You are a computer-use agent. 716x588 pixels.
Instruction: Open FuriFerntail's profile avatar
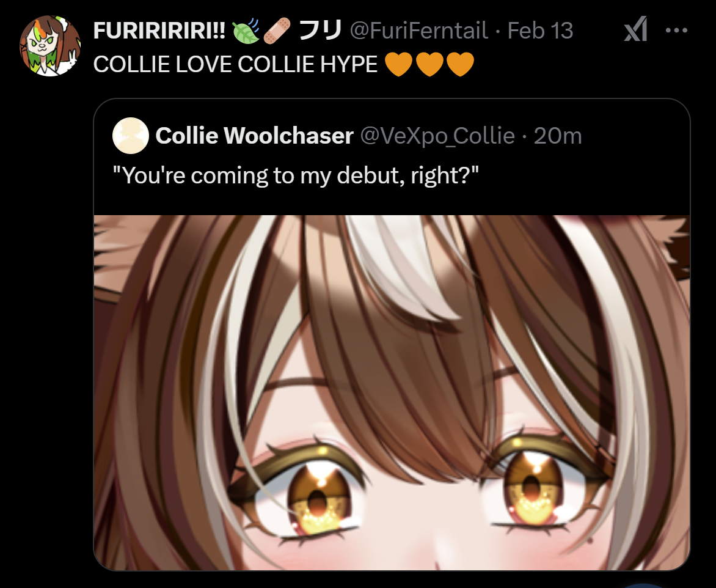click(49, 45)
